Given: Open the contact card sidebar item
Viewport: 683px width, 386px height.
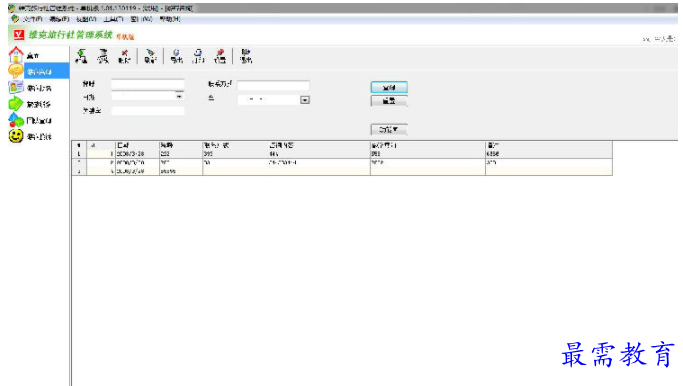Looking at the screenshot, I should [x=30, y=88].
